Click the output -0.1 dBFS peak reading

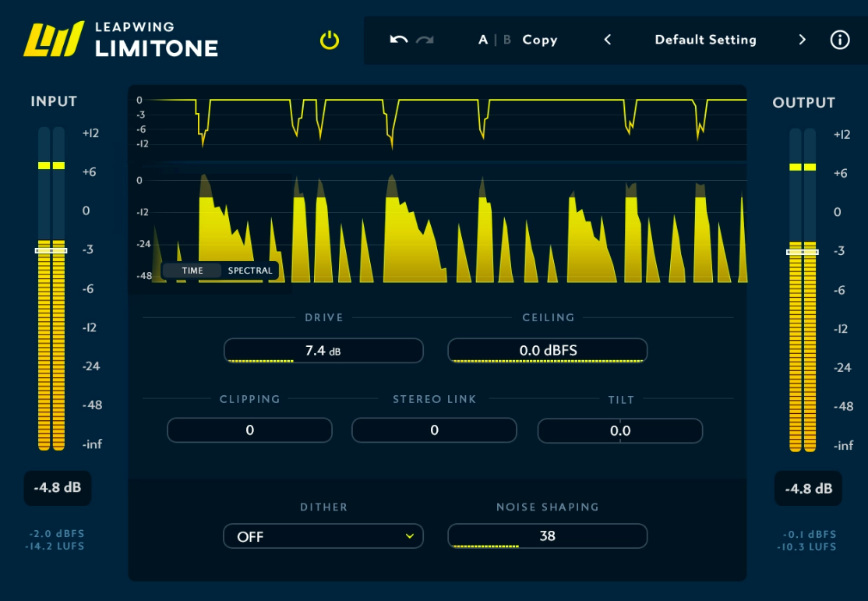pyautogui.click(x=809, y=535)
